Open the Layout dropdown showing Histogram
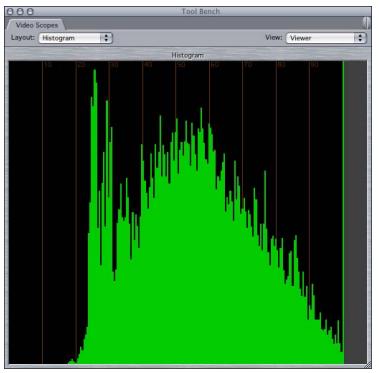 [76, 38]
